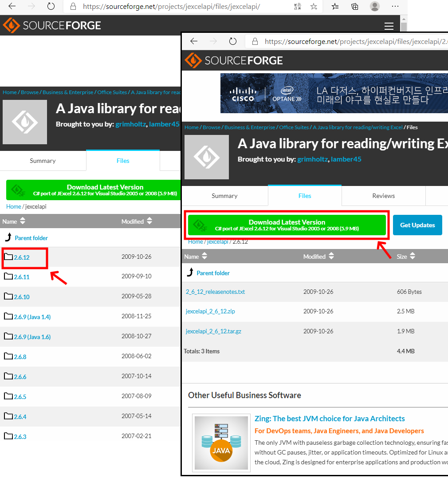This screenshot has width=448, height=502.
Task: Reload page in left browser window
Action: point(51,6)
